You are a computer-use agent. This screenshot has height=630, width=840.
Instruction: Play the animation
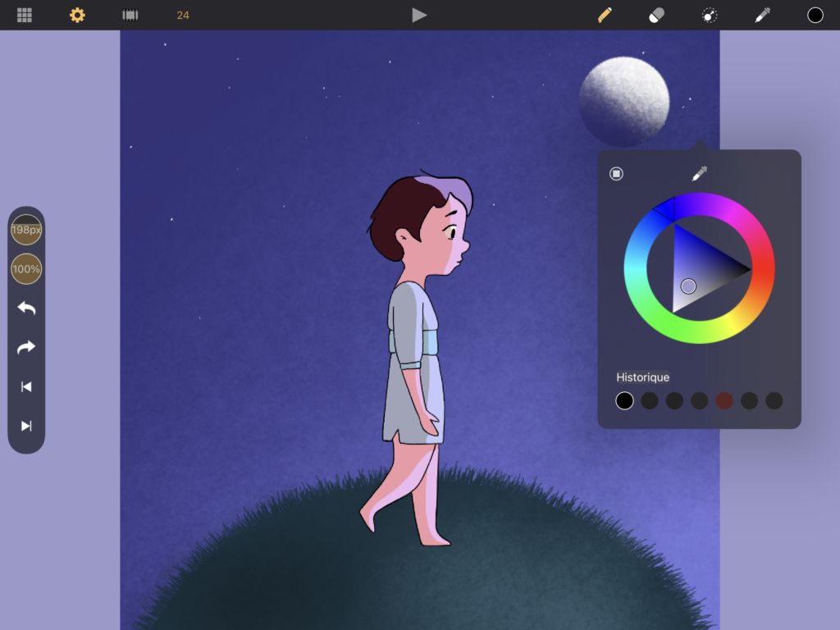(419, 15)
